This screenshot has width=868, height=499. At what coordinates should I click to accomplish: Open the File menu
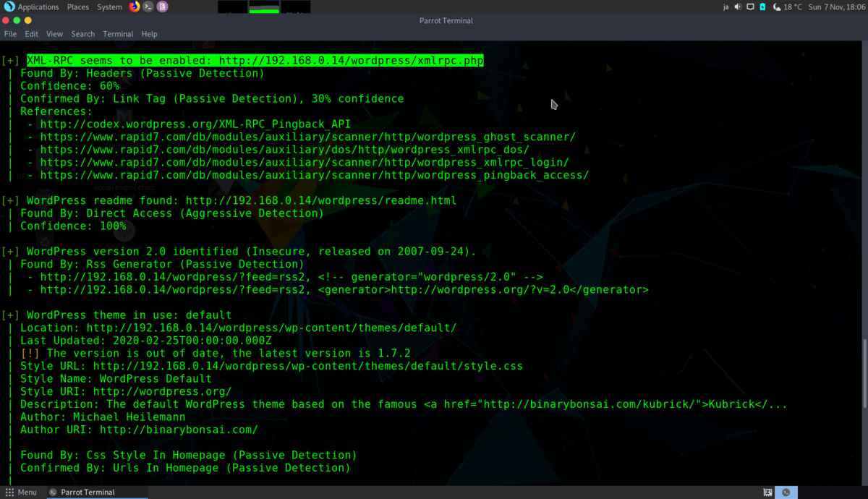pyautogui.click(x=10, y=34)
